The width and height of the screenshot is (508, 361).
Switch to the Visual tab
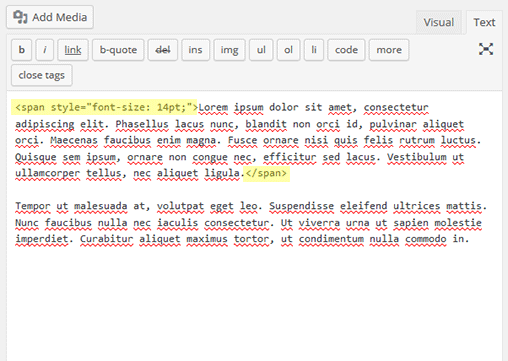tap(438, 22)
